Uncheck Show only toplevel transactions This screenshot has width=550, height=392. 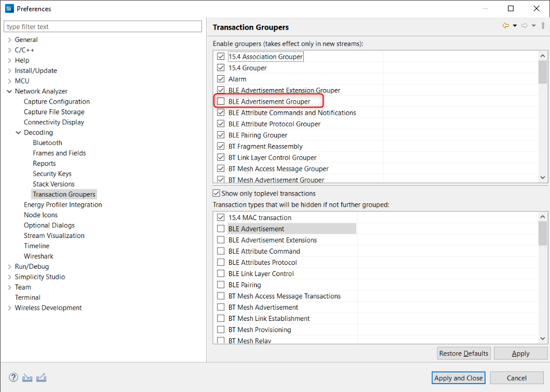[x=217, y=193]
